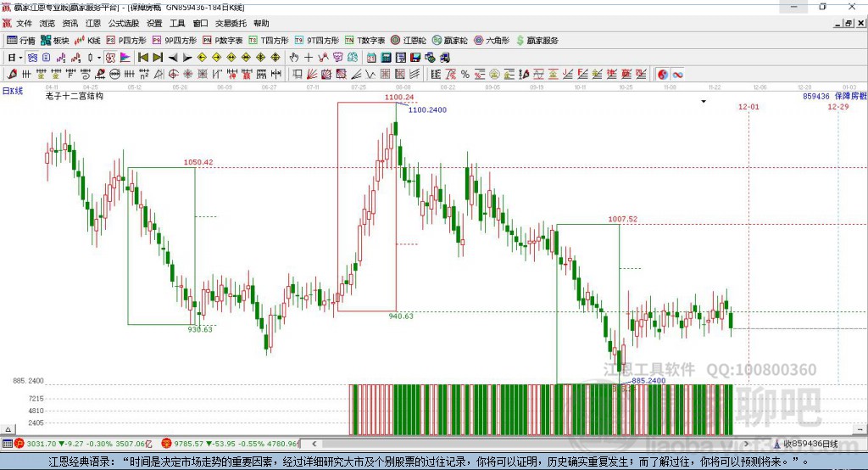Viewport: 868px width, 470px height.
Task: Open the calculator icon in the toolbar
Action: point(386,58)
